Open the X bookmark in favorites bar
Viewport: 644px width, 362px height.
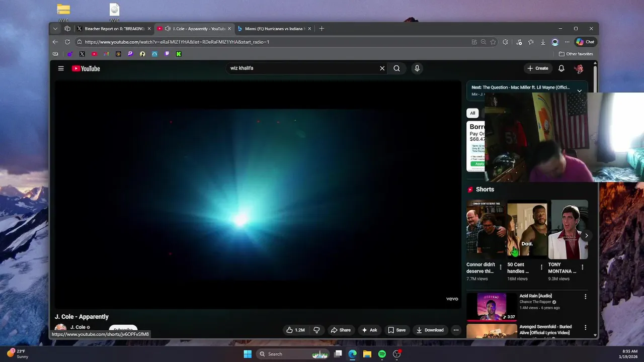82,54
